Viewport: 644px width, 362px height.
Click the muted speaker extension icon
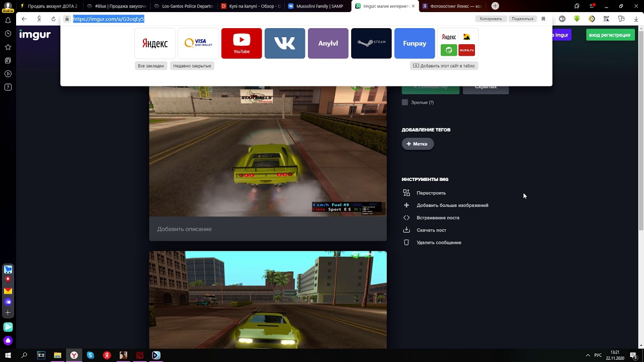(562, 19)
